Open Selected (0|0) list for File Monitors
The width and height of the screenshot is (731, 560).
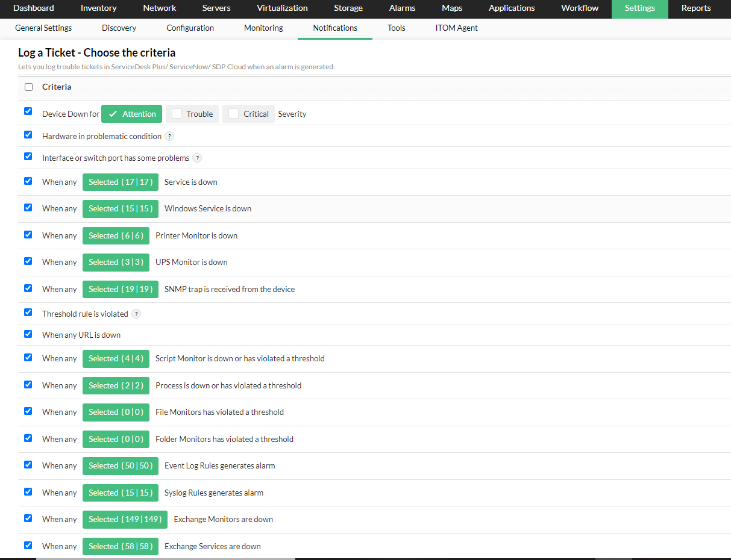(x=116, y=412)
